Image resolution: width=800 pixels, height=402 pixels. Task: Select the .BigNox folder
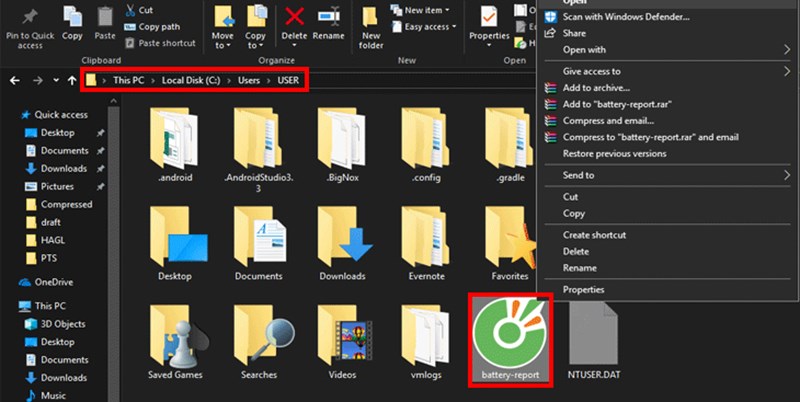click(x=342, y=145)
